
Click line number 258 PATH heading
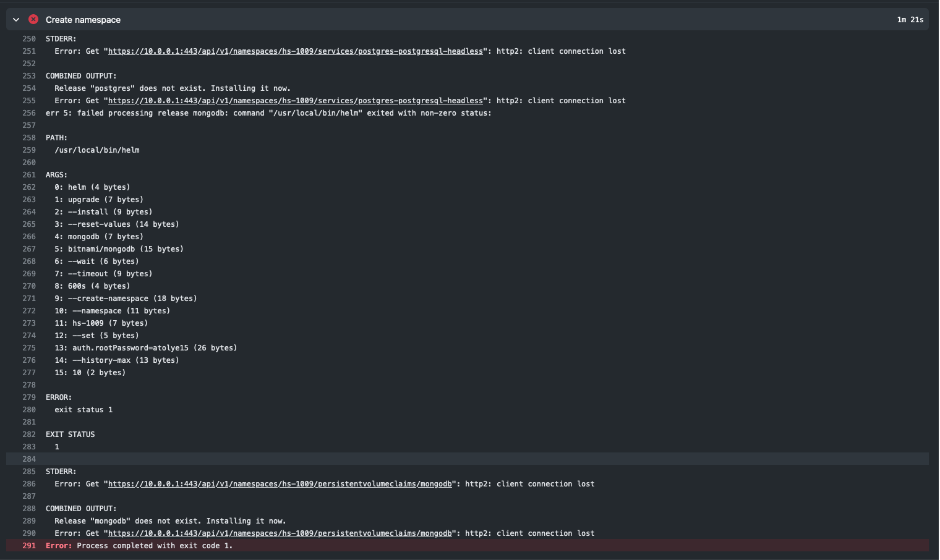click(29, 138)
